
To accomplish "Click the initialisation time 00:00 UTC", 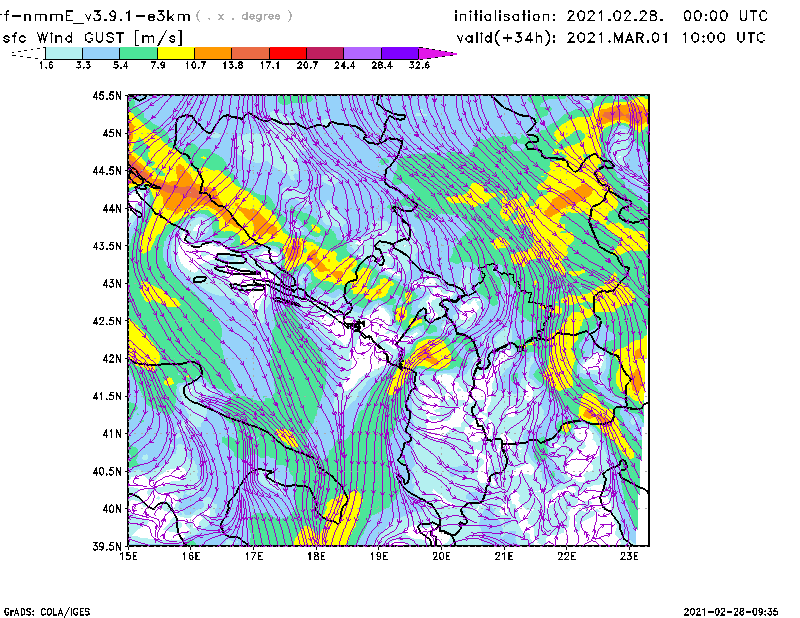I will tap(725, 16).
